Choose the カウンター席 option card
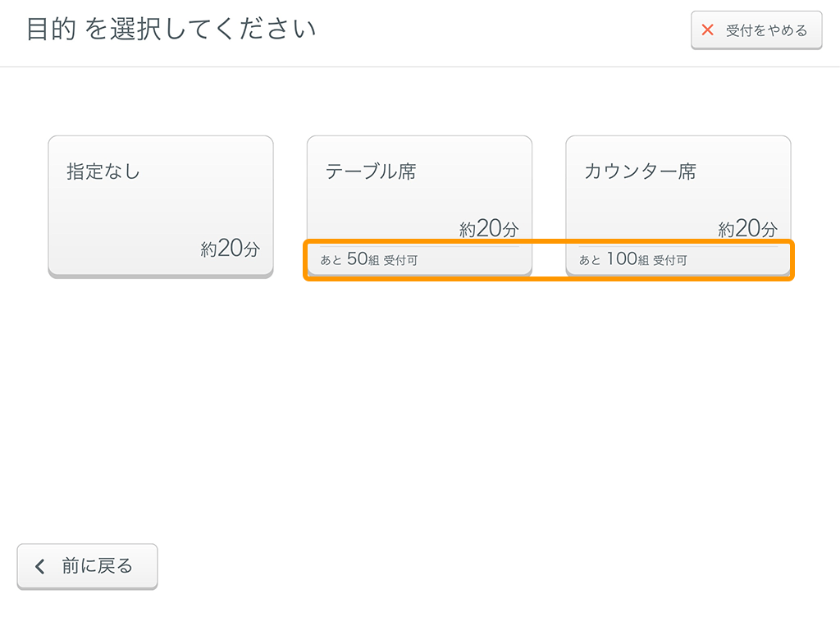This screenshot has height=617, width=840. point(678,197)
